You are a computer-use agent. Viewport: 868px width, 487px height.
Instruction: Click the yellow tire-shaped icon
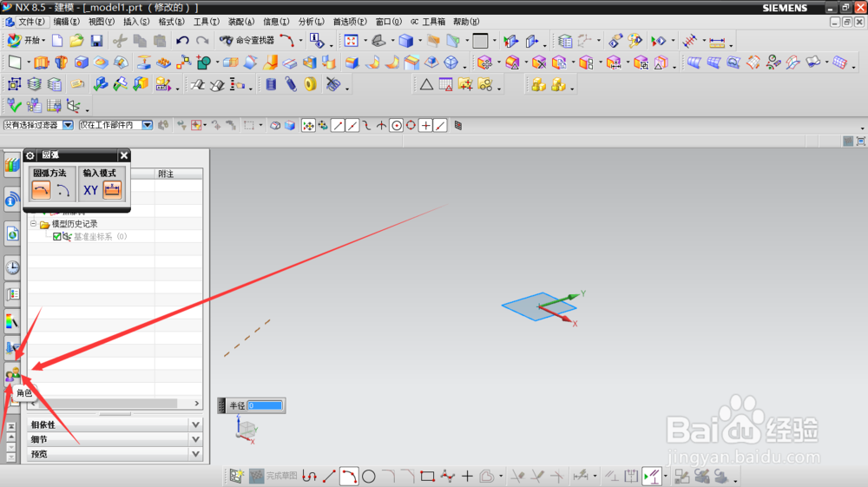point(311,84)
